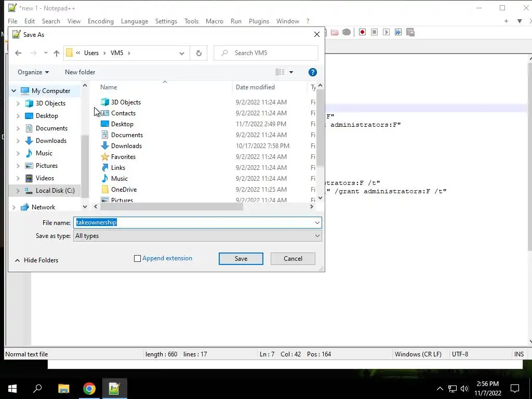Stop macro recording in Notepad++ toolbar
The height and width of the screenshot is (399, 532).
[374, 32]
